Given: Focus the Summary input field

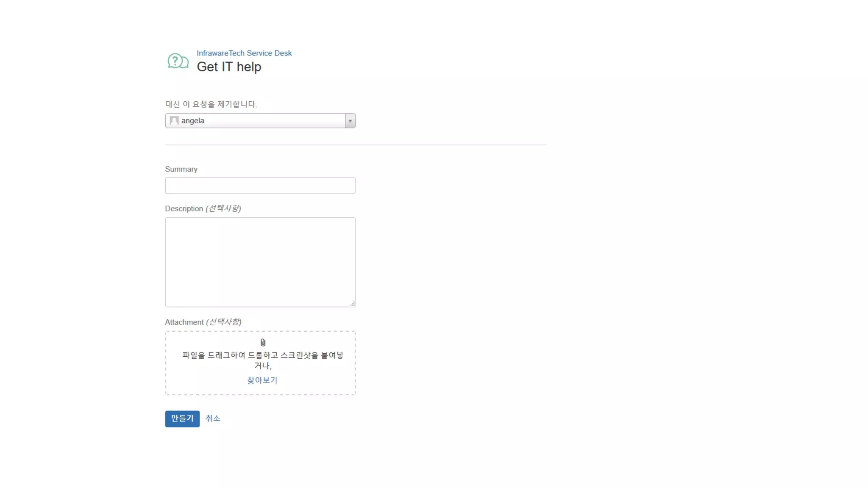Looking at the screenshot, I should click(x=260, y=186).
